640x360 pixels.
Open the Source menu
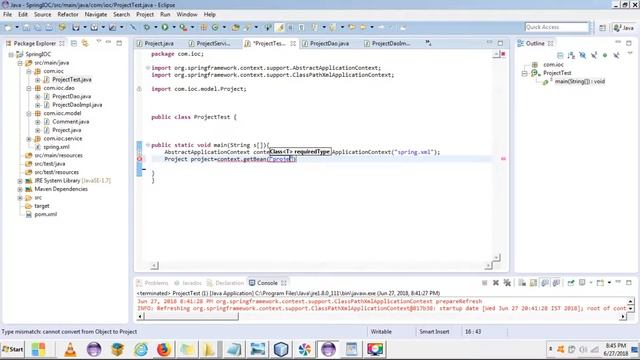(42, 14)
